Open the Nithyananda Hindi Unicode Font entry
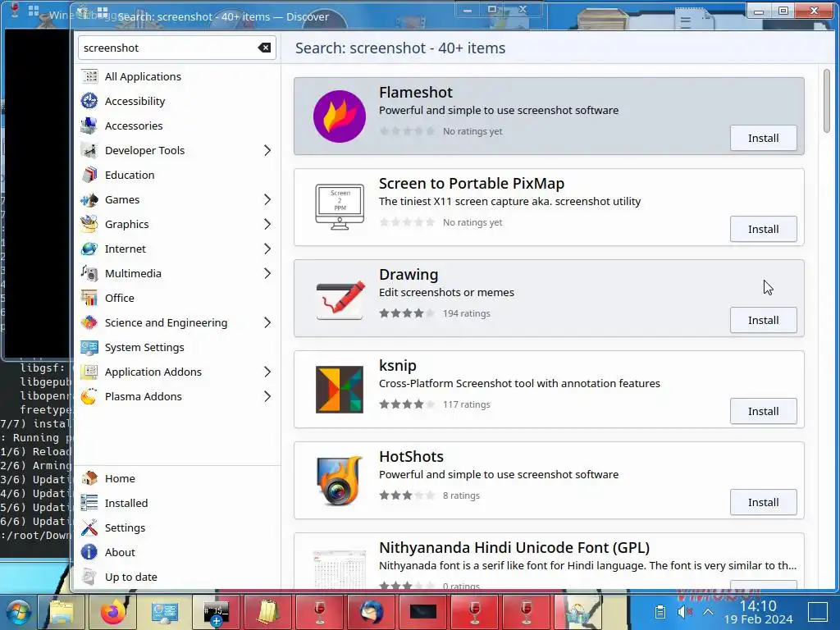 click(x=549, y=561)
